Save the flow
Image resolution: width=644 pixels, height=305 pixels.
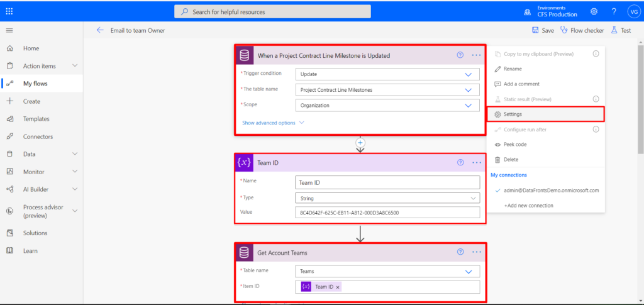tap(543, 30)
